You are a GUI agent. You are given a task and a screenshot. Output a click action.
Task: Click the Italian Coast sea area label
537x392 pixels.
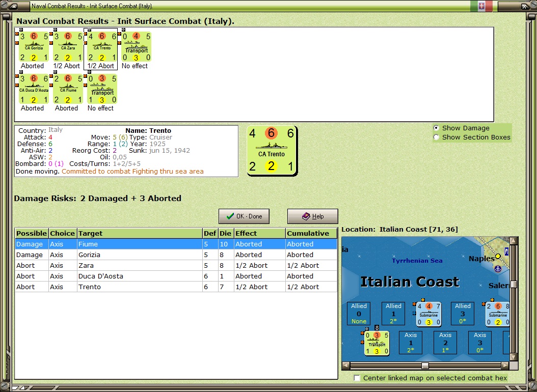410,282
